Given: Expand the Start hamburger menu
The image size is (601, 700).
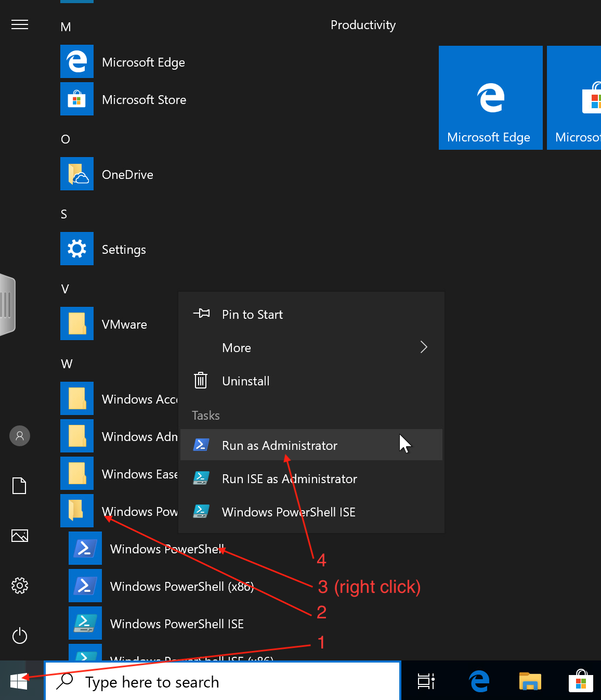Looking at the screenshot, I should pyautogui.click(x=20, y=24).
